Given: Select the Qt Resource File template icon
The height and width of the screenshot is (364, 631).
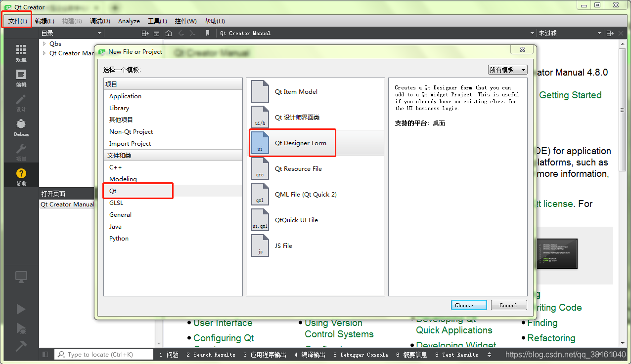Looking at the screenshot, I should [260, 168].
